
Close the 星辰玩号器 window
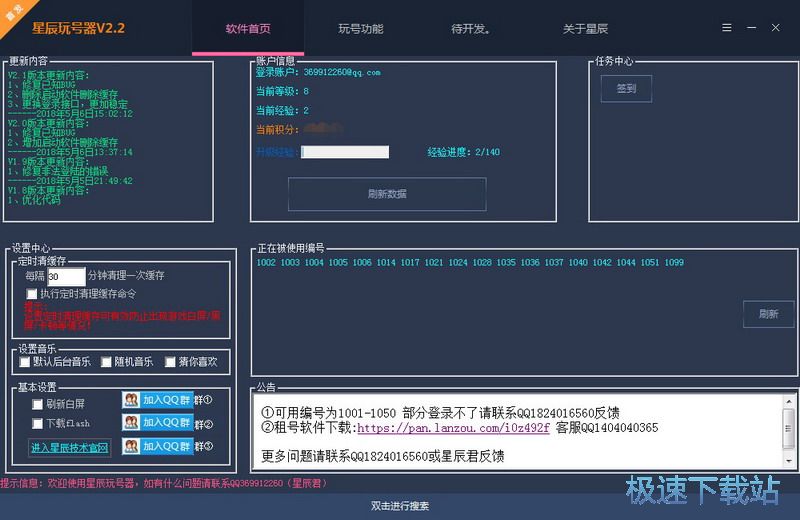776,28
